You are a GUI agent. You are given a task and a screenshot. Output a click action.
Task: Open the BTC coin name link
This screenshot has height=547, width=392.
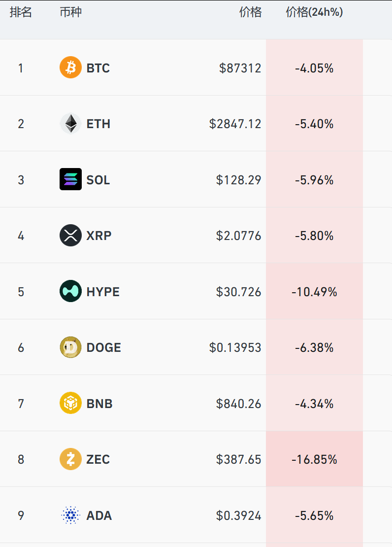click(98, 68)
